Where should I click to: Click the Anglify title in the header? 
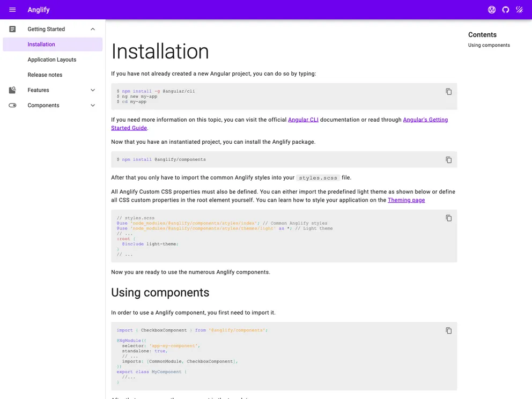point(38,9)
